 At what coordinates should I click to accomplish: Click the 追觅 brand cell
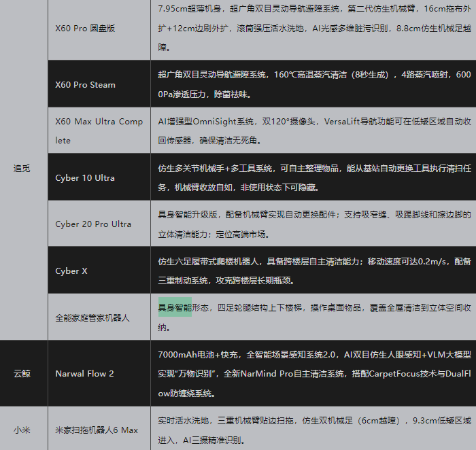pyautogui.click(x=22, y=168)
